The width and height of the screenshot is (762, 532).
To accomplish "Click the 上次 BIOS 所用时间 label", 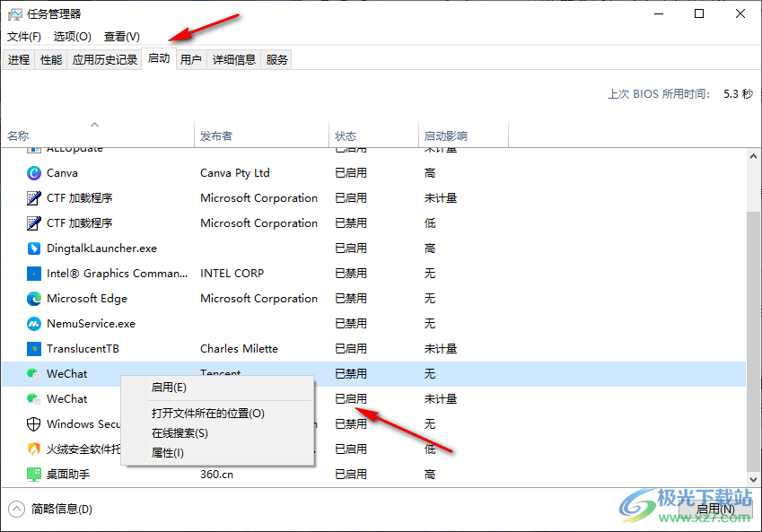I will click(659, 94).
